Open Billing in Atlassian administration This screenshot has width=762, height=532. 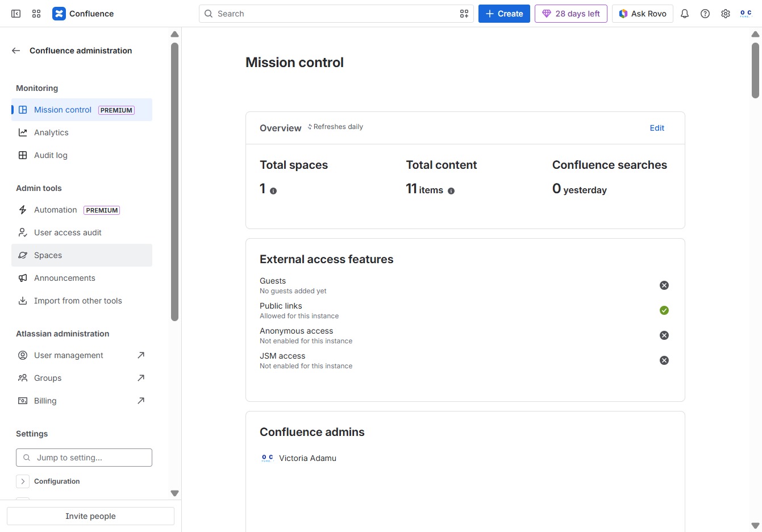click(x=82, y=401)
